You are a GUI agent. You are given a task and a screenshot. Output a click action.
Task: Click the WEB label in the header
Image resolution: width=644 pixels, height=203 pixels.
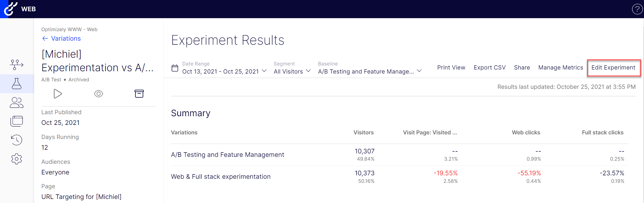[28, 9]
